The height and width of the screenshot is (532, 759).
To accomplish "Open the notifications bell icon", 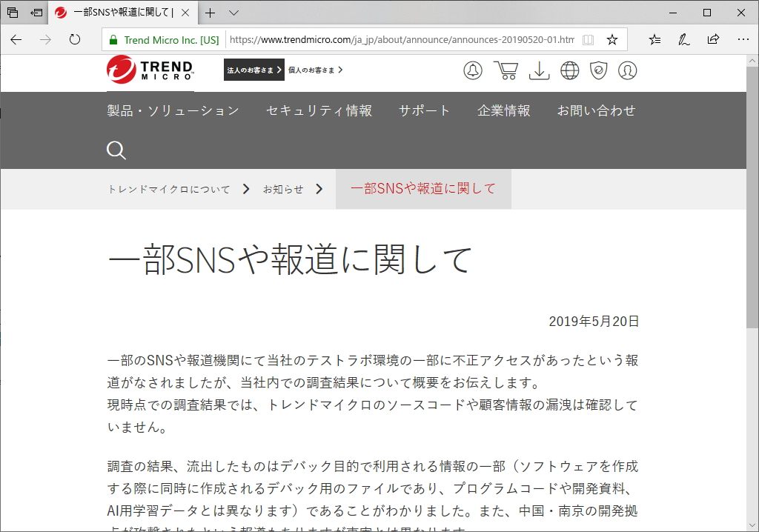I will tap(473, 70).
